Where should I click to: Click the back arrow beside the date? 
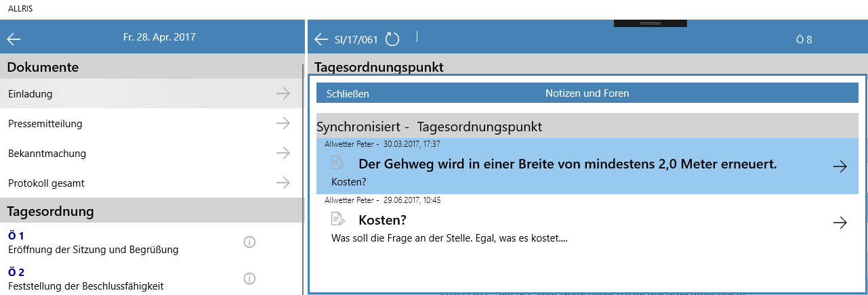pos(14,39)
